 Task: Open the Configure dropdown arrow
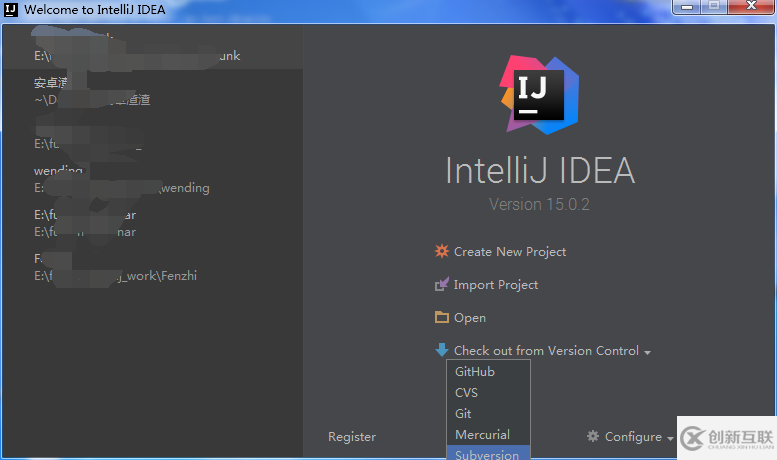tap(670, 439)
